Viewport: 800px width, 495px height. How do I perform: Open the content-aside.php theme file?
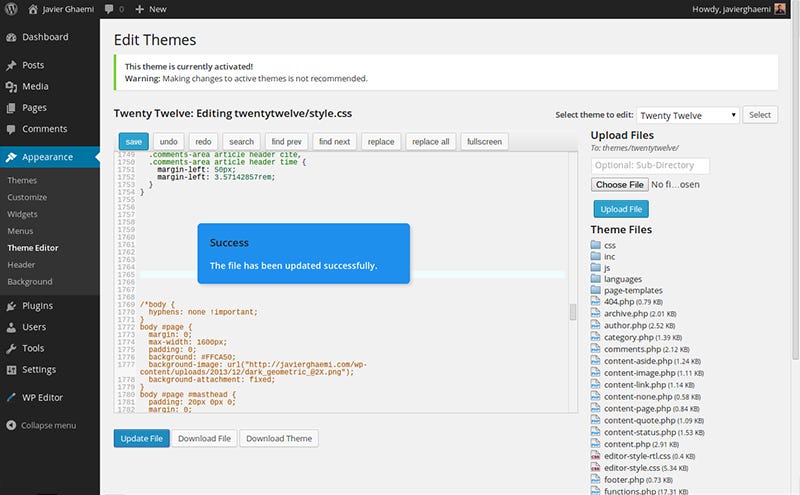(x=652, y=361)
